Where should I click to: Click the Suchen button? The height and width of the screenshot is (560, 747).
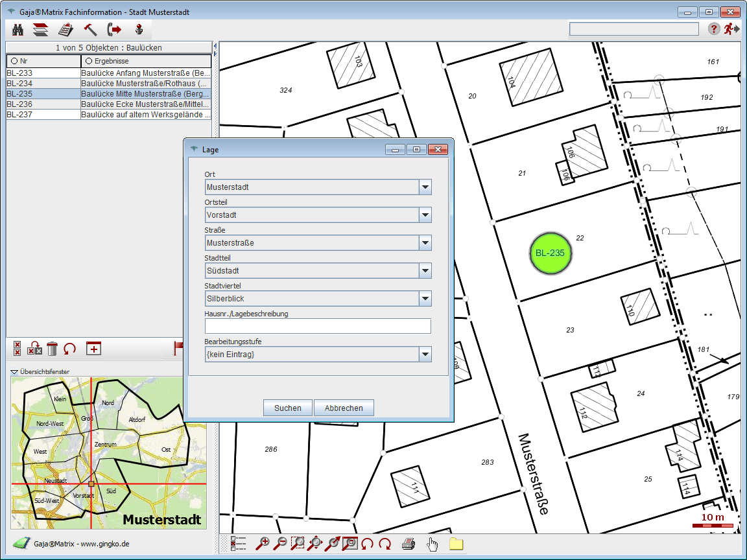pos(287,408)
